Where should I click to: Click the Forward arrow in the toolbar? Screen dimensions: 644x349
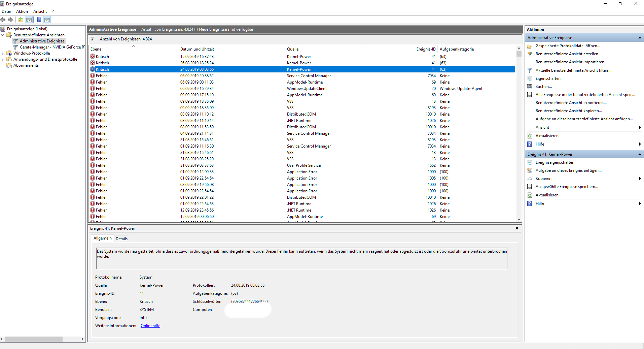click(10, 20)
